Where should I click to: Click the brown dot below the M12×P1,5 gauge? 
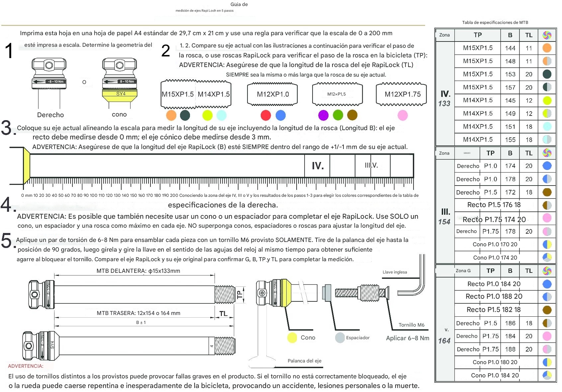(352, 115)
